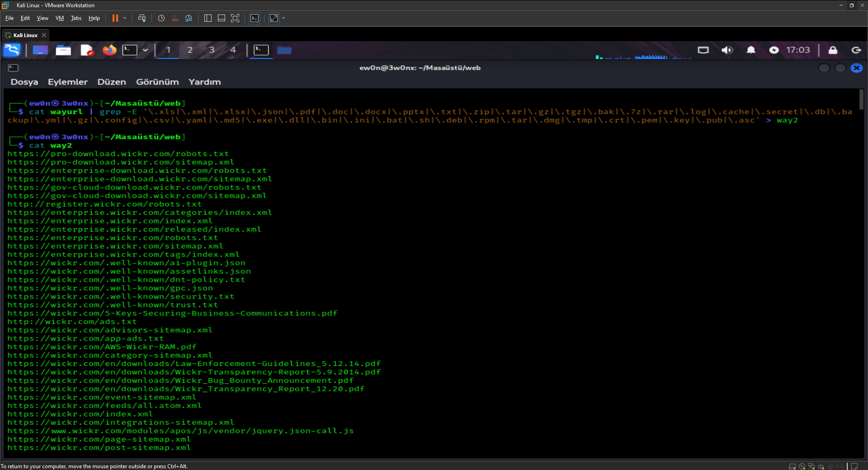
Task: Click the register.wickr.com/robots.txt URL line
Action: click(104, 204)
